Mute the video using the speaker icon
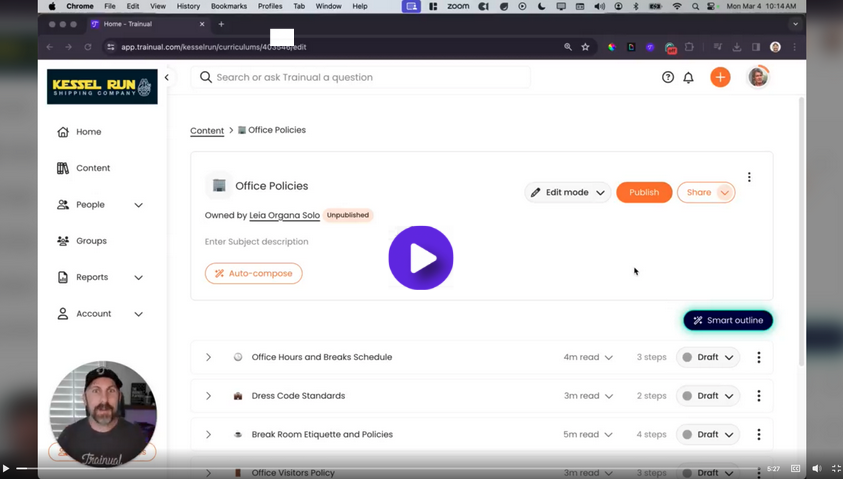Viewport: 843px width, 479px height. tap(817, 469)
